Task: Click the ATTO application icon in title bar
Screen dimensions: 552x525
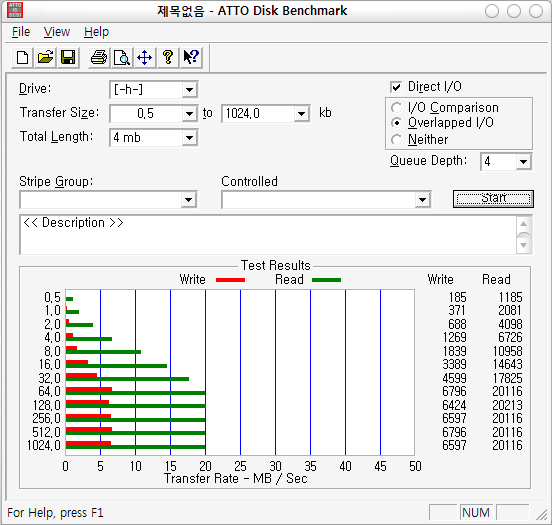Action: 15,10
